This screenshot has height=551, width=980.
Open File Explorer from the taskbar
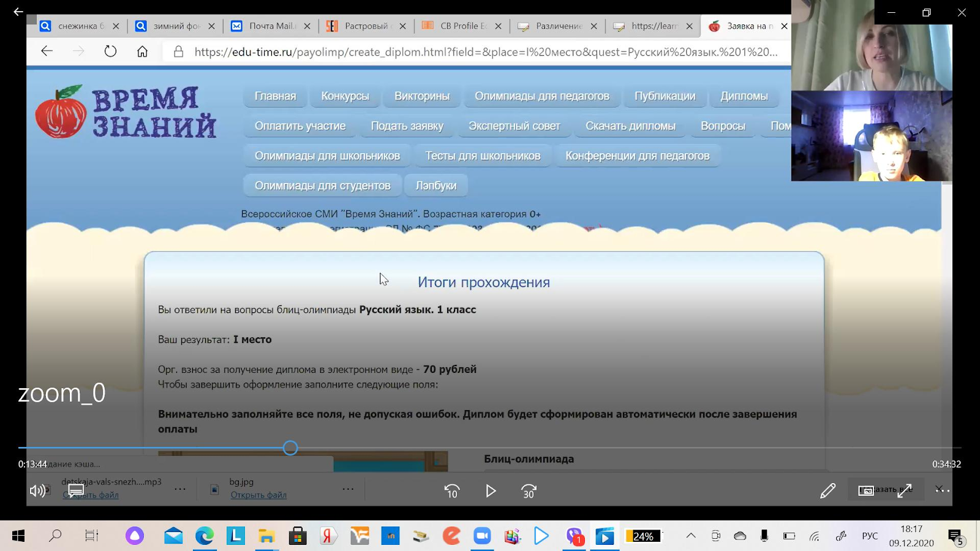point(266,536)
